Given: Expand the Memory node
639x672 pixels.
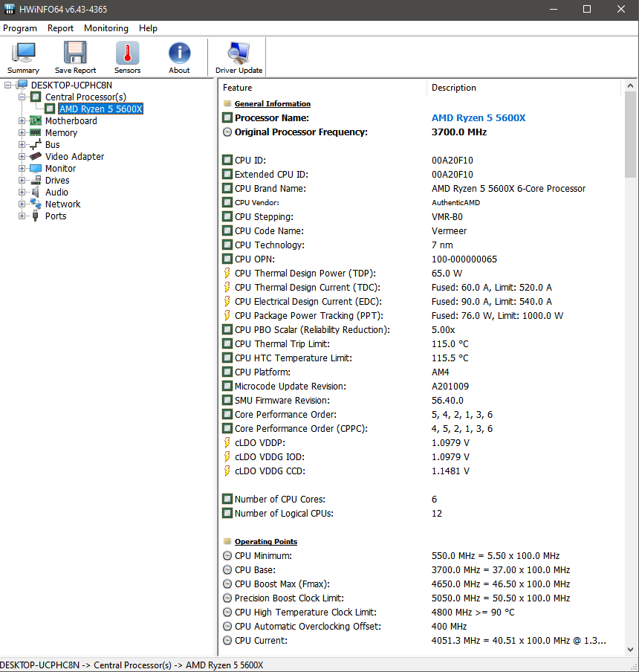Looking at the screenshot, I should coord(22,132).
